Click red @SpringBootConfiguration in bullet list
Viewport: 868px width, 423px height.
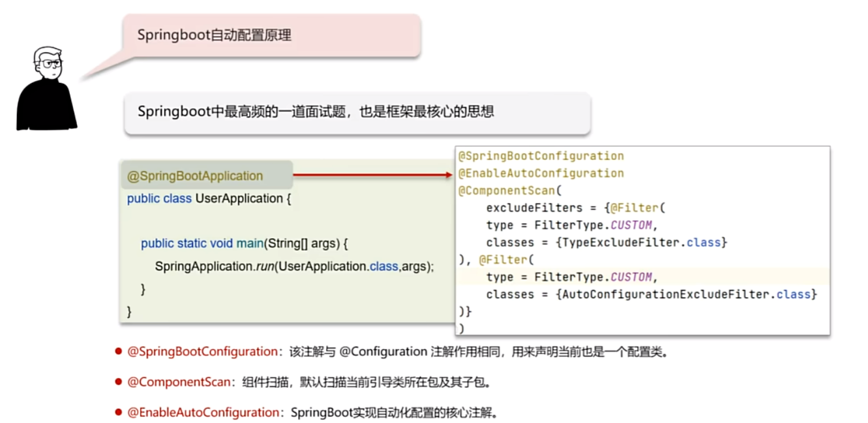(x=202, y=352)
